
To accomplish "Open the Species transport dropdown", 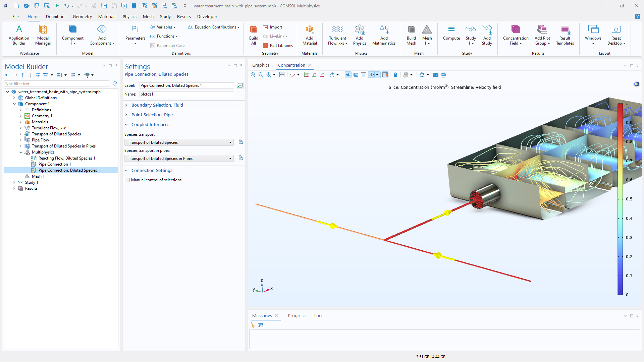I will pyautogui.click(x=179, y=142).
